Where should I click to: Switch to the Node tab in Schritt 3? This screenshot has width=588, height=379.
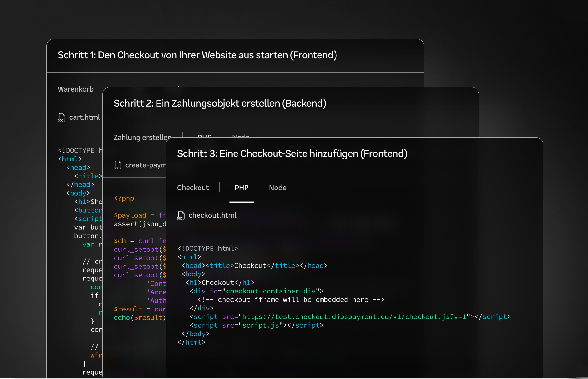point(277,188)
